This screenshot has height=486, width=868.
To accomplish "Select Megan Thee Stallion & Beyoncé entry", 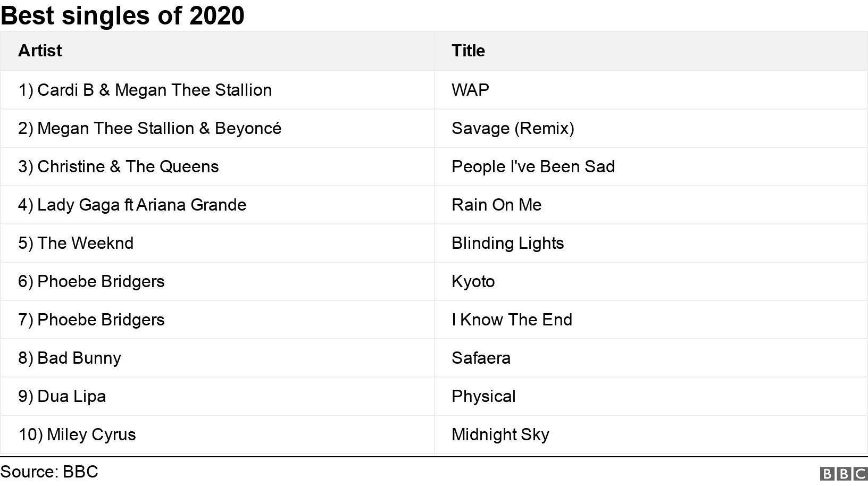I will 149,128.
